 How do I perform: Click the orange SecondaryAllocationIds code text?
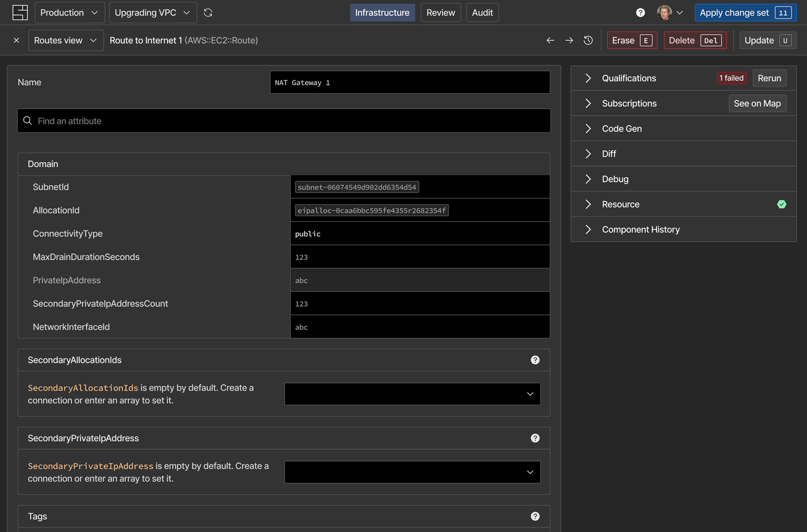83,388
